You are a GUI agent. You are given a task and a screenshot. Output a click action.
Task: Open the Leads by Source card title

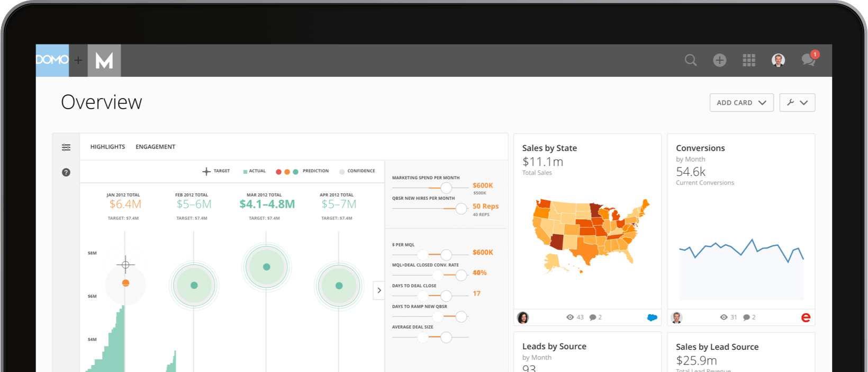(554, 347)
